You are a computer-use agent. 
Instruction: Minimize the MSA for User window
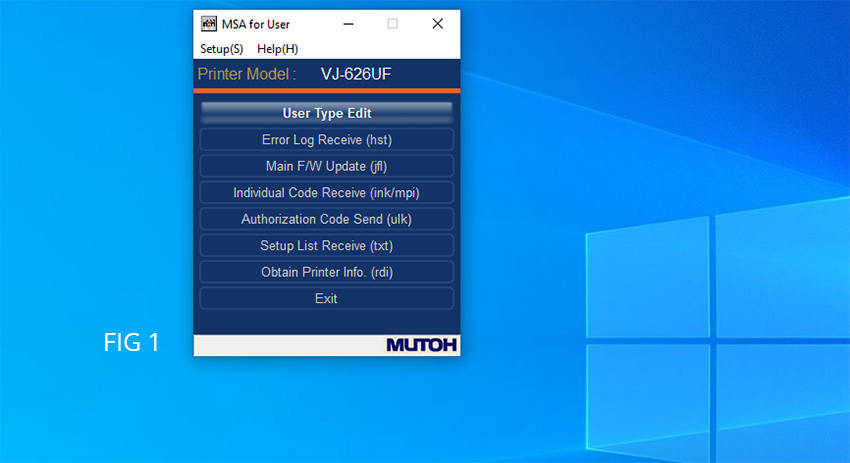(x=348, y=24)
